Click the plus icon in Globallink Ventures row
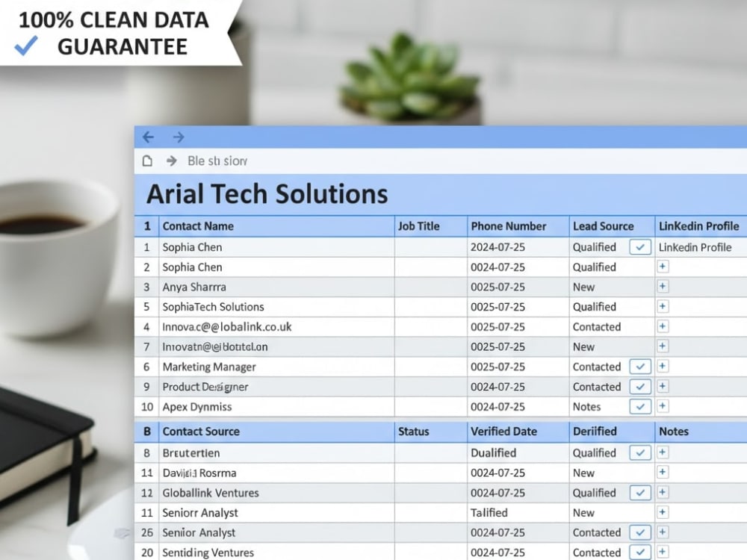 pyautogui.click(x=662, y=492)
